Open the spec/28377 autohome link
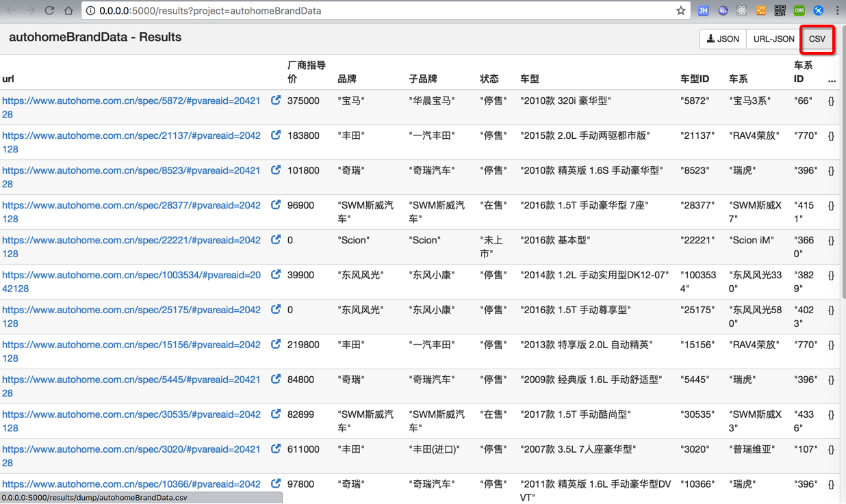 point(131,212)
